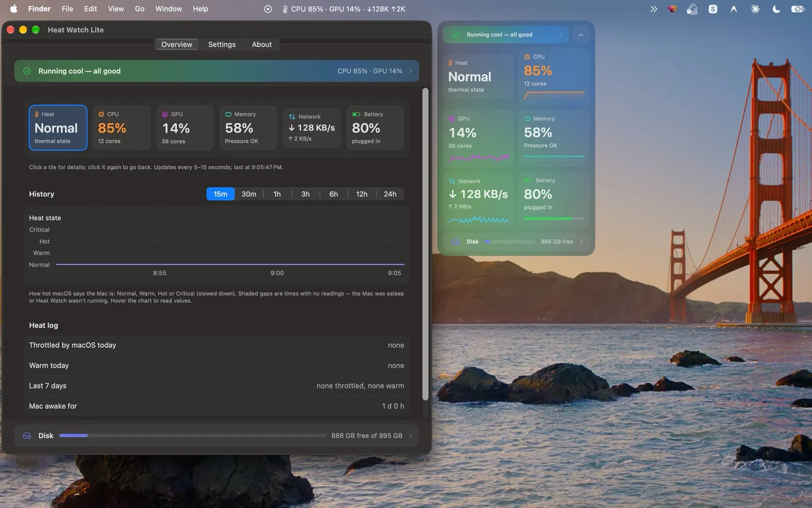Open the widget Heat Normal tile
Screen dimensions: 812x508
tap(478, 77)
